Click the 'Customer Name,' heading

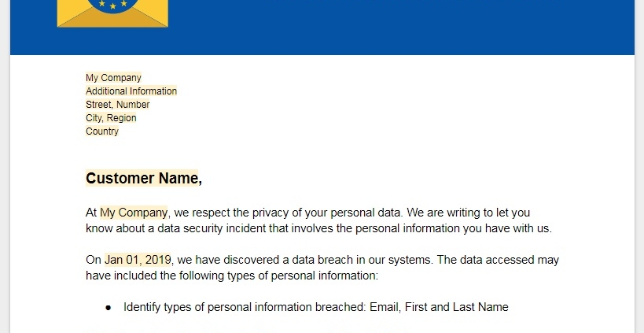pyautogui.click(x=144, y=178)
